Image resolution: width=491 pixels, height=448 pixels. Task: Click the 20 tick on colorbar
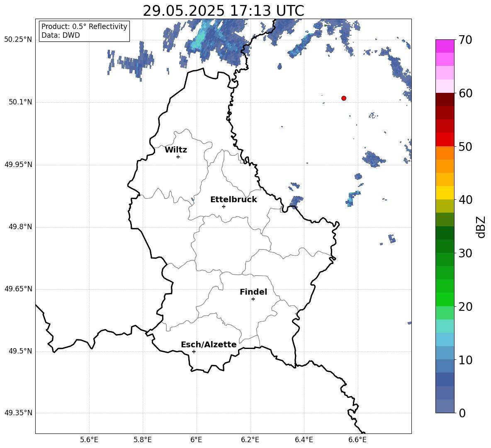[466, 307]
